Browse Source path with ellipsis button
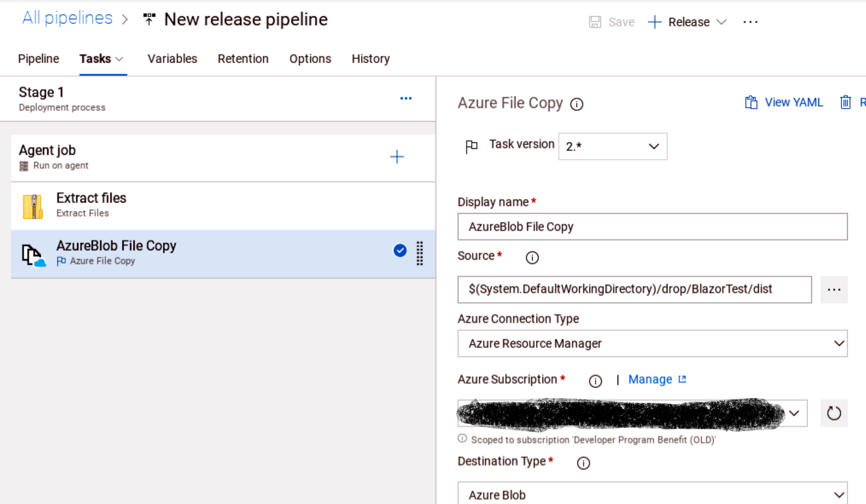 coord(834,289)
